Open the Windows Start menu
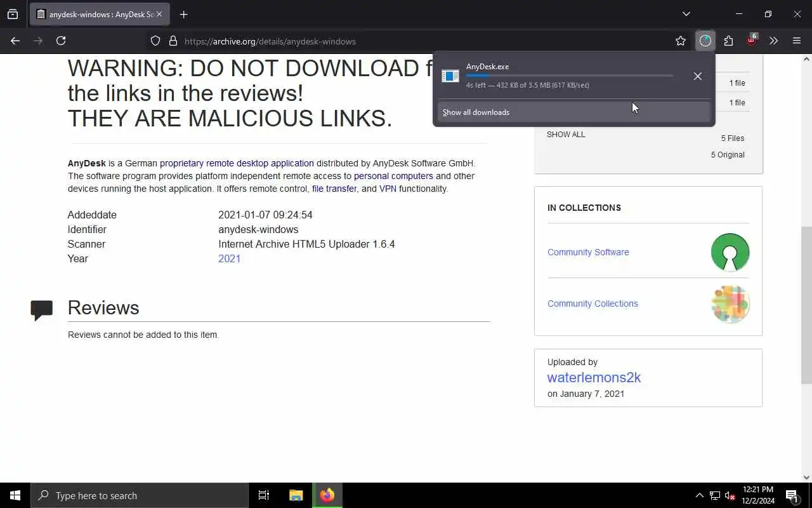Image resolution: width=812 pixels, height=508 pixels. coord(15,495)
